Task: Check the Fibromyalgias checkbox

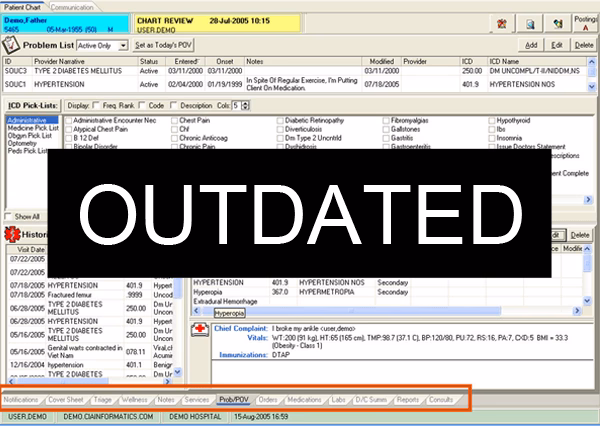Action: tap(386, 120)
